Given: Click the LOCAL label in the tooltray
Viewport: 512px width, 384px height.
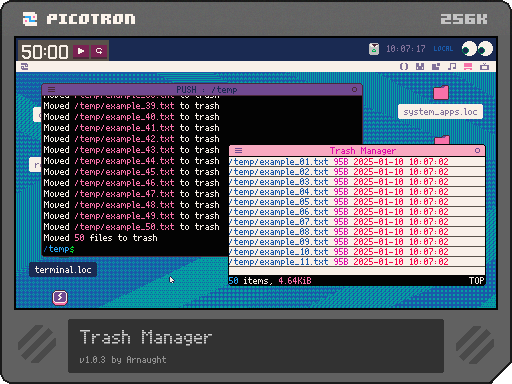Looking at the screenshot, I should [443, 49].
